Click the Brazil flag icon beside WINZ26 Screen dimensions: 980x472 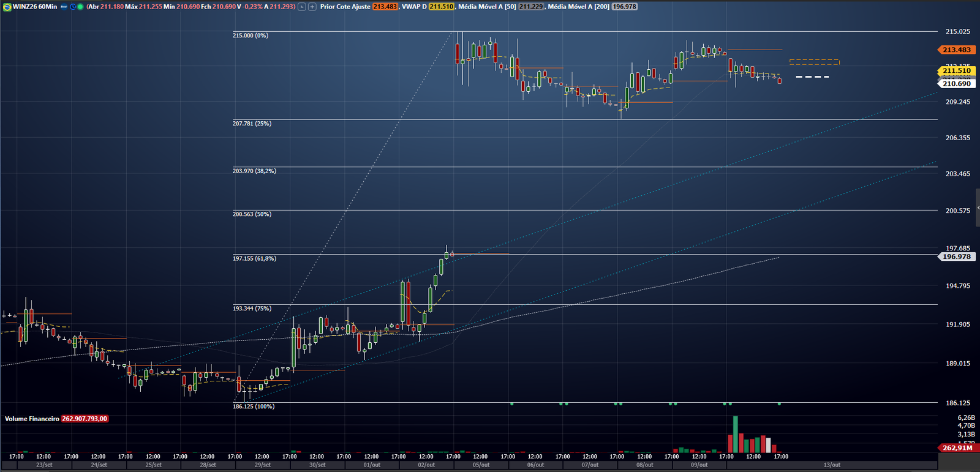7,7
